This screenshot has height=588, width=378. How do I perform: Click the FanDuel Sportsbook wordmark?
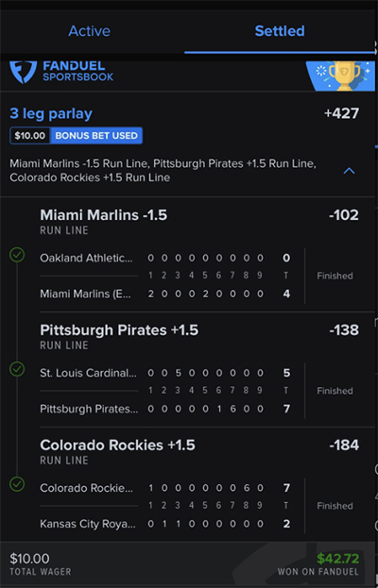(78, 71)
